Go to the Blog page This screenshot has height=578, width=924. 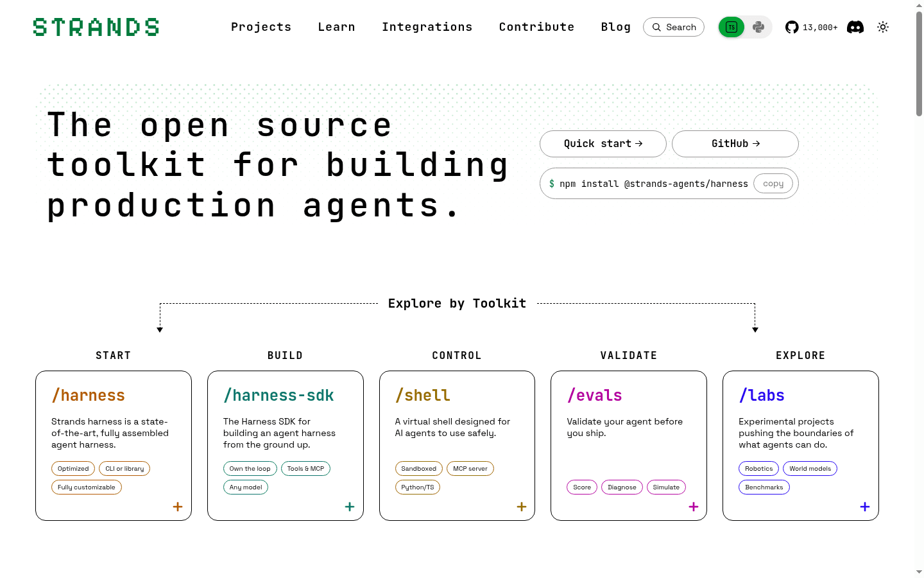tap(616, 27)
